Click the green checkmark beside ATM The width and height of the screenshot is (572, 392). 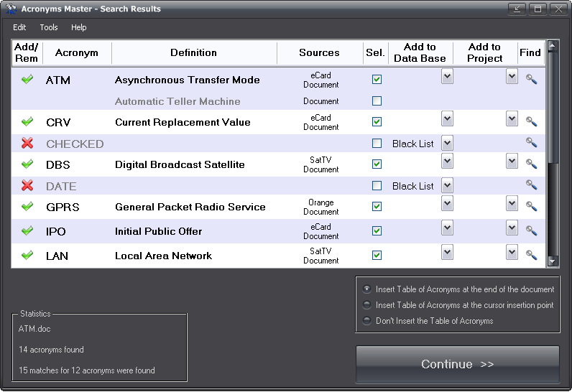click(x=27, y=80)
